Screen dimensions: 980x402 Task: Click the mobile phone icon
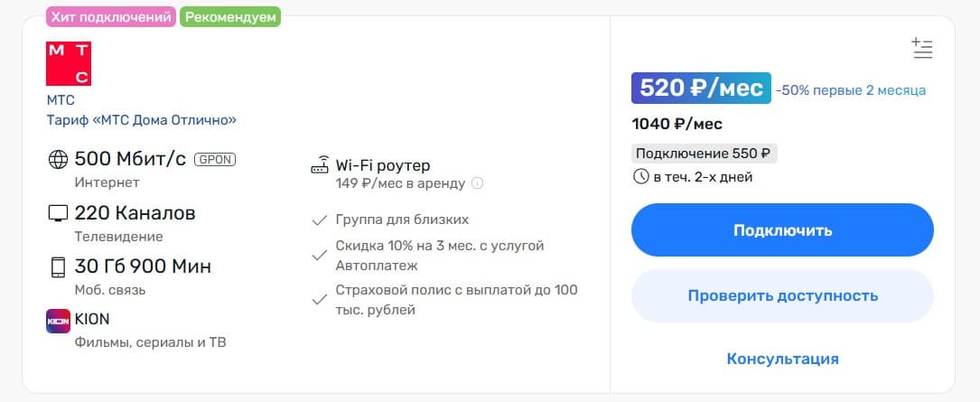[x=58, y=267]
